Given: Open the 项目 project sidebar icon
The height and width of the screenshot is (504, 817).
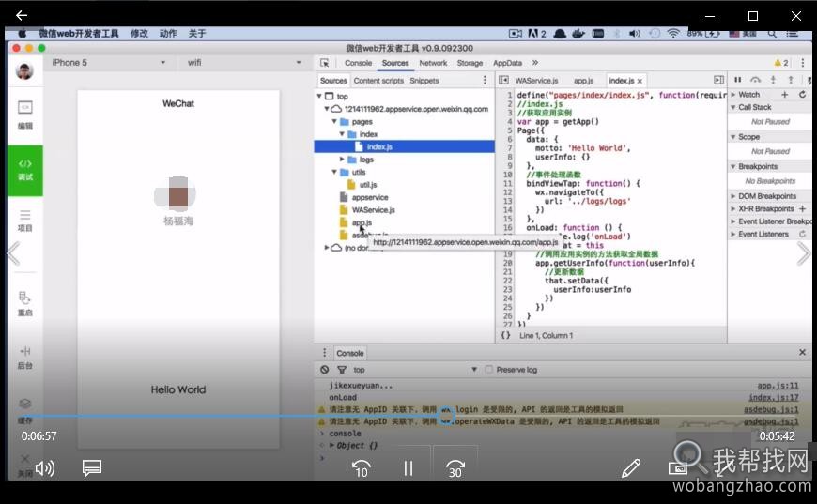Looking at the screenshot, I should tap(25, 221).
